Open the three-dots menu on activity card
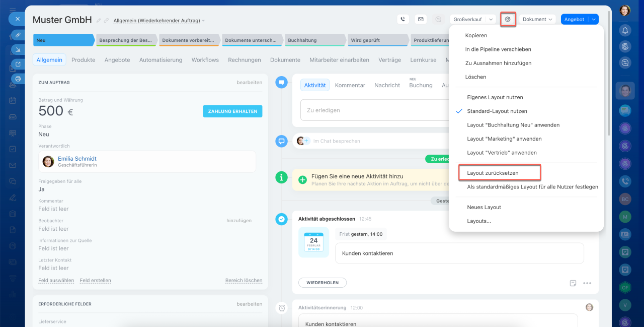Screen dimensions: 644x327 (587, 283)
